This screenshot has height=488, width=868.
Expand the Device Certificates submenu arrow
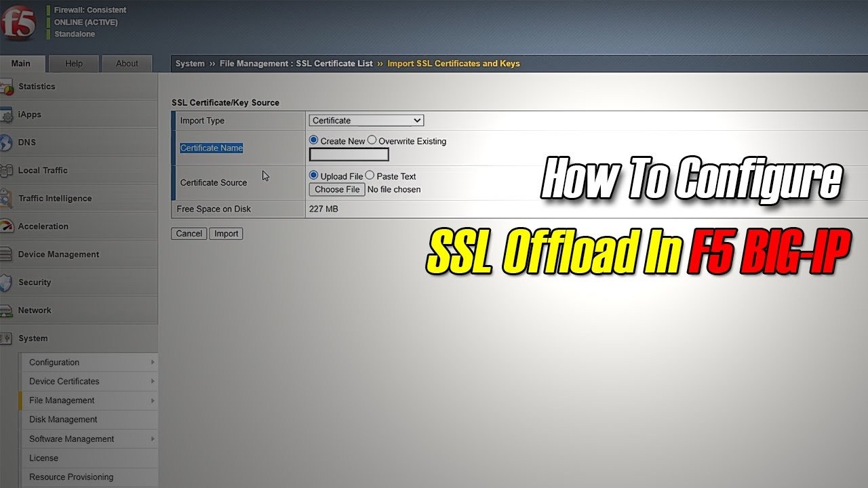[x=153, y=382]
